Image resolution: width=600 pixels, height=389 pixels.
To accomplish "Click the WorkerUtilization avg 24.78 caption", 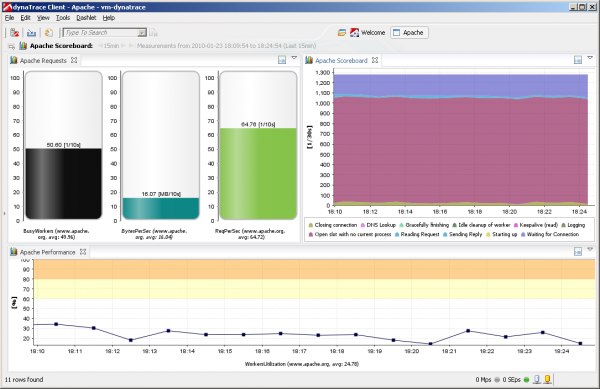I will tap(302, 364).
